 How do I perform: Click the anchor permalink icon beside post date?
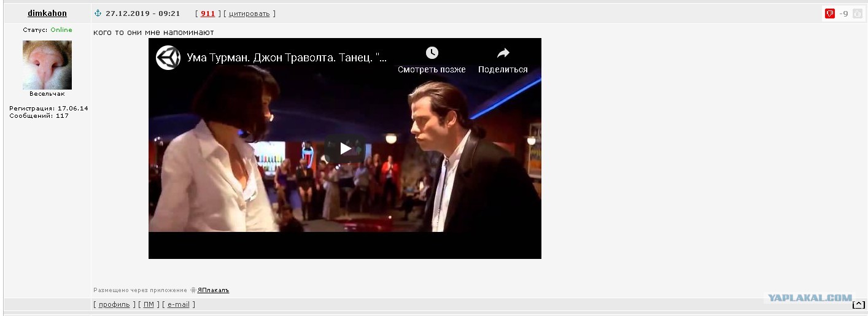tap(98, 13)
